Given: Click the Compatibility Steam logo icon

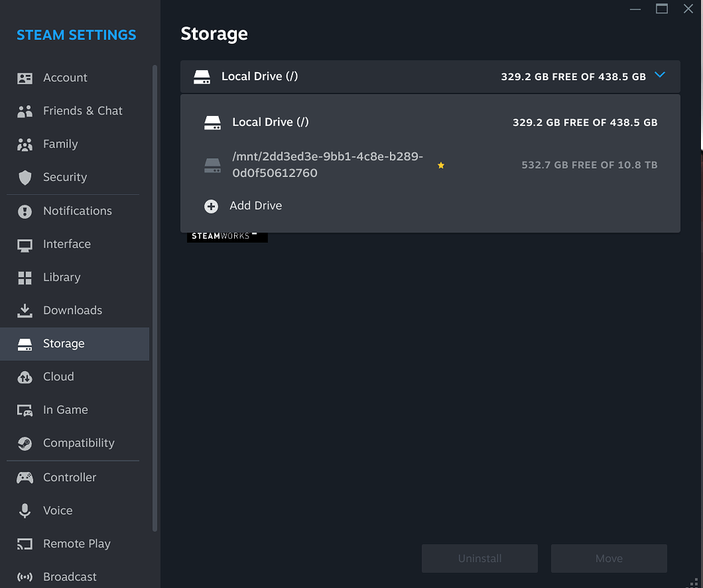Looking at the screenshot, I should pos(25,443).
